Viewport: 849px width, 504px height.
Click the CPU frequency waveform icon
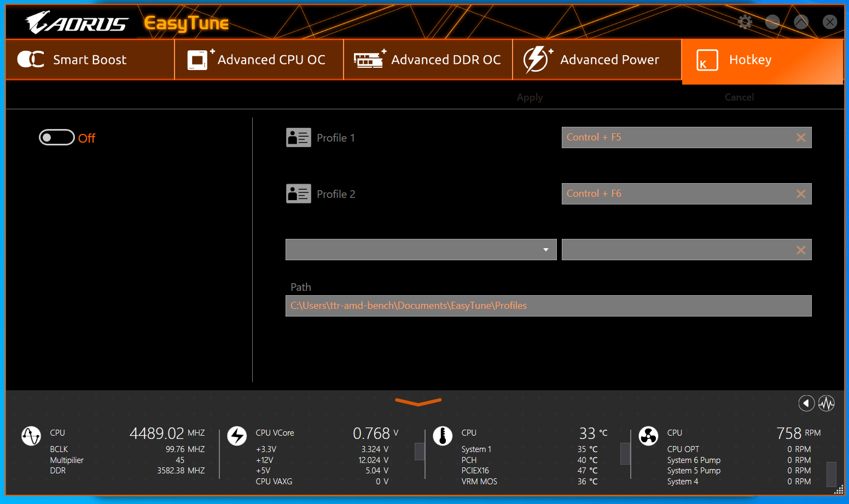pos(31,436)
